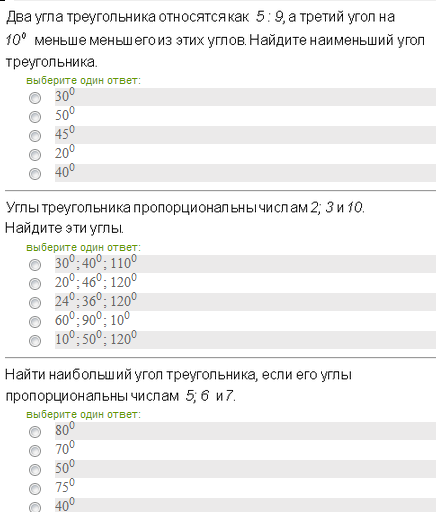This screenshot has width=436, height=514.
Task: Choose 40° in the largest angle question
Action: click(x=35, y=508)
